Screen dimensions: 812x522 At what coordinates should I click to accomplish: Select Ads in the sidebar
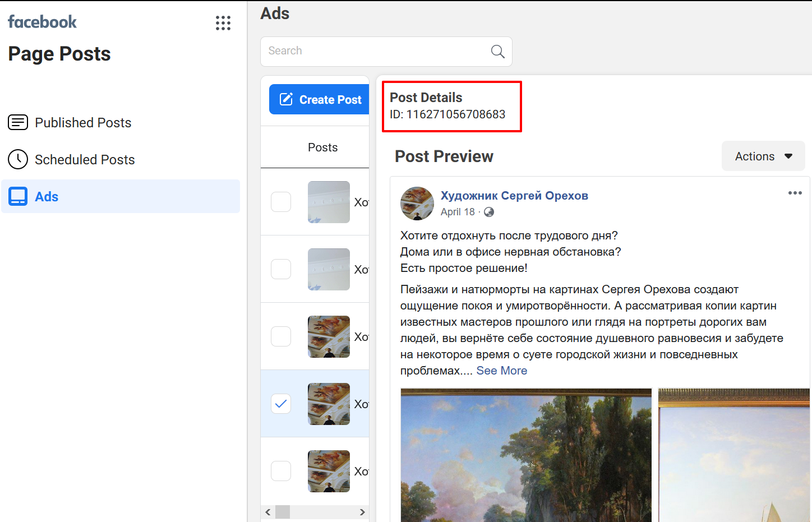121,196
